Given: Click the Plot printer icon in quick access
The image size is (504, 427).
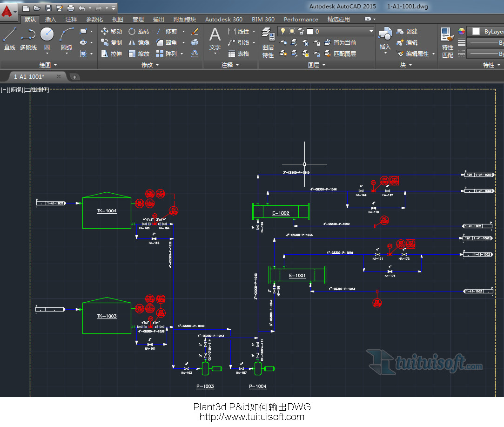Looking at the screenshot, I should (x=71, y=8).
